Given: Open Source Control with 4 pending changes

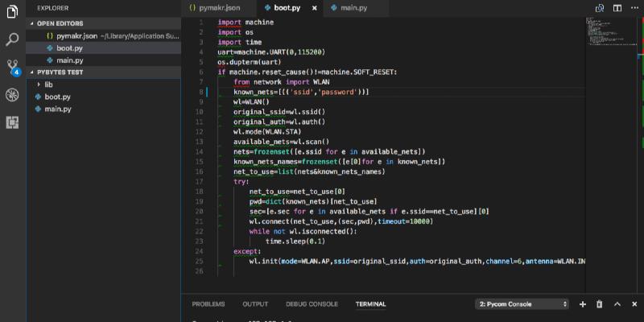Looking at the screenshot, I should (12, 67).
